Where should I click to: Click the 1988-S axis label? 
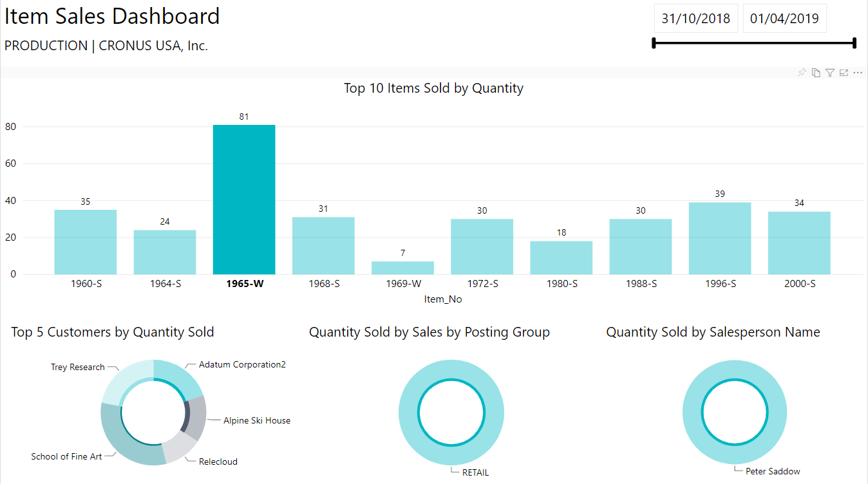click(641, 283)
